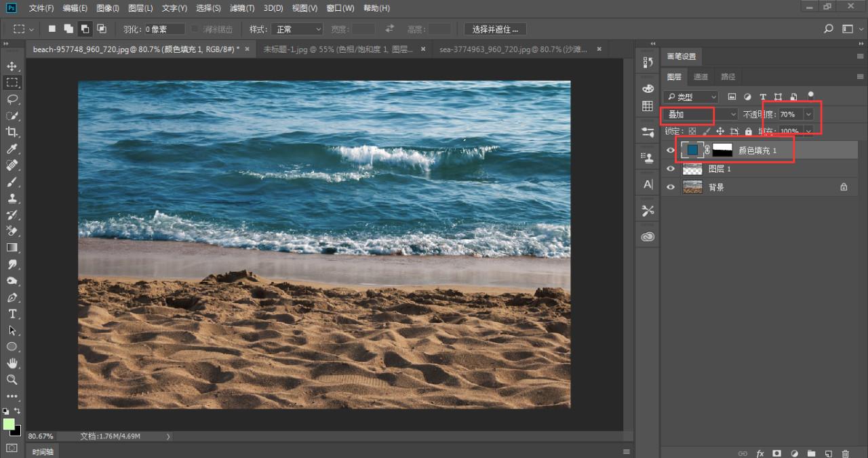Image resolution: width=868 pixels, height=458 pixels.
Task: Switch to the 通道 tab
Action: coord(701,77)
